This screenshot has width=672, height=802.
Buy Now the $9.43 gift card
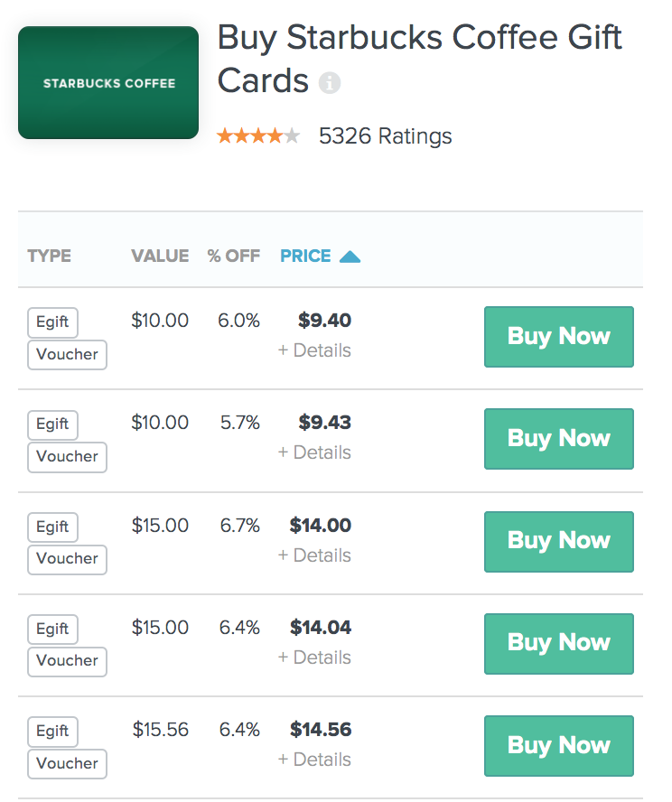point(559,438)
